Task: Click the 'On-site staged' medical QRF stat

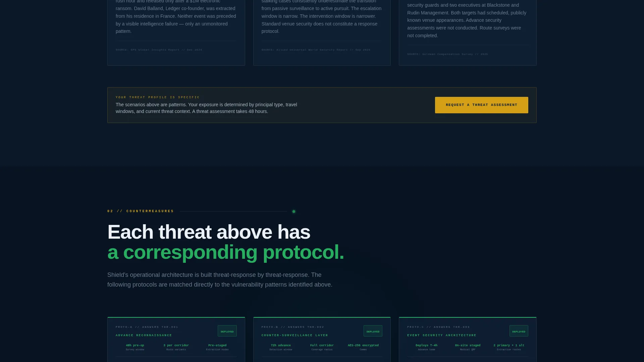Action: click(x=468, y=347)
